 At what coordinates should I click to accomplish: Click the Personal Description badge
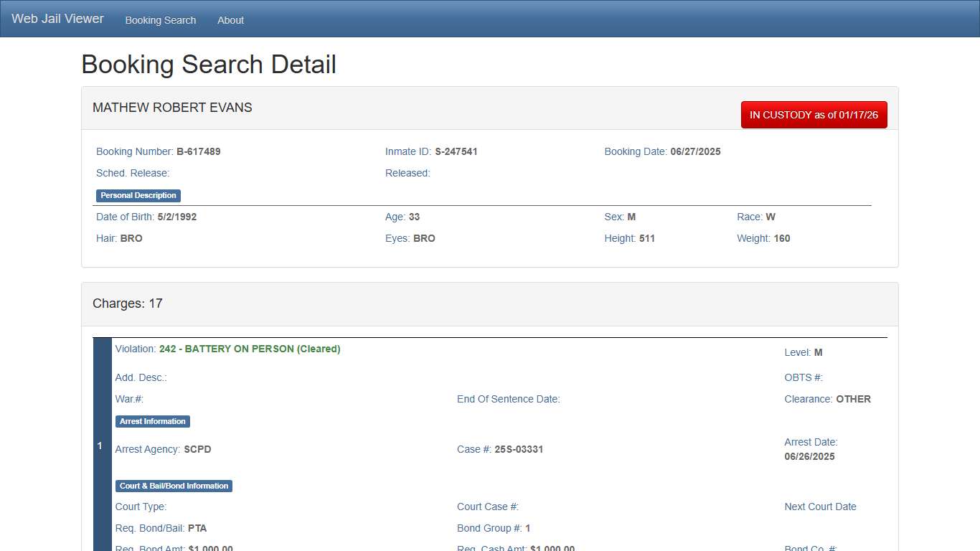pos(138,195)
